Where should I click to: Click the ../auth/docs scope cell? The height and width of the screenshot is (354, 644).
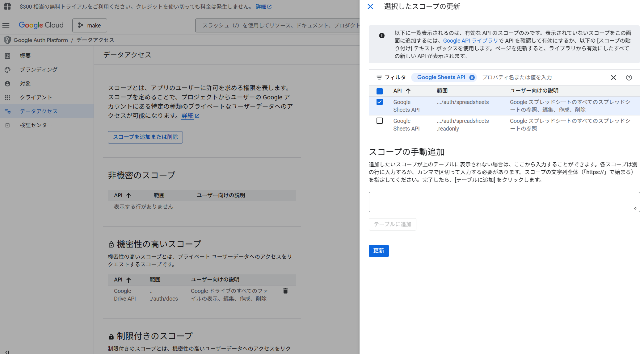pyautogui.click(x=164, y=295)
